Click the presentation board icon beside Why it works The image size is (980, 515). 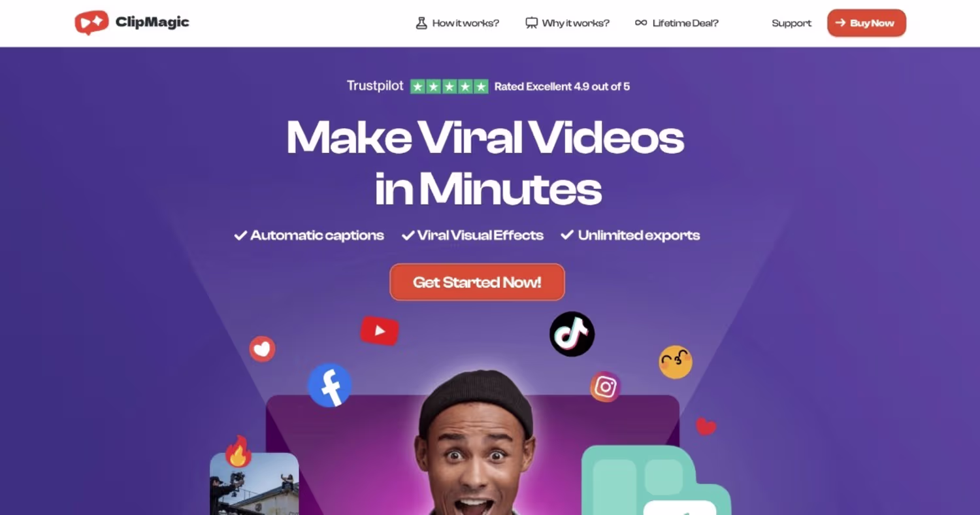pos(531,23)
